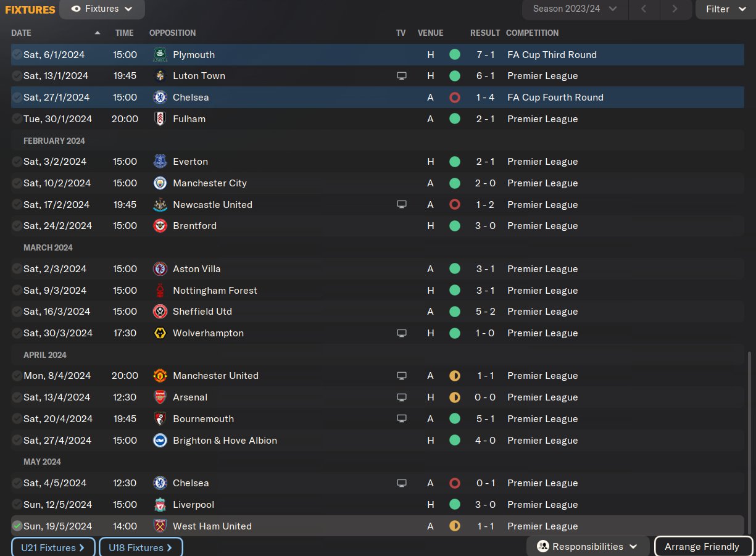The image size is (756, 556).
Task: Click the West Ham United crest
Action: tap(160, 526)
